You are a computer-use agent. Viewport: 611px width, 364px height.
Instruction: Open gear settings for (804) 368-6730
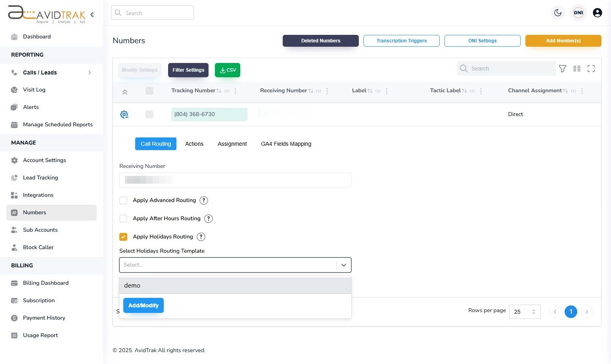pyautogui.click(x=124, y=114)
